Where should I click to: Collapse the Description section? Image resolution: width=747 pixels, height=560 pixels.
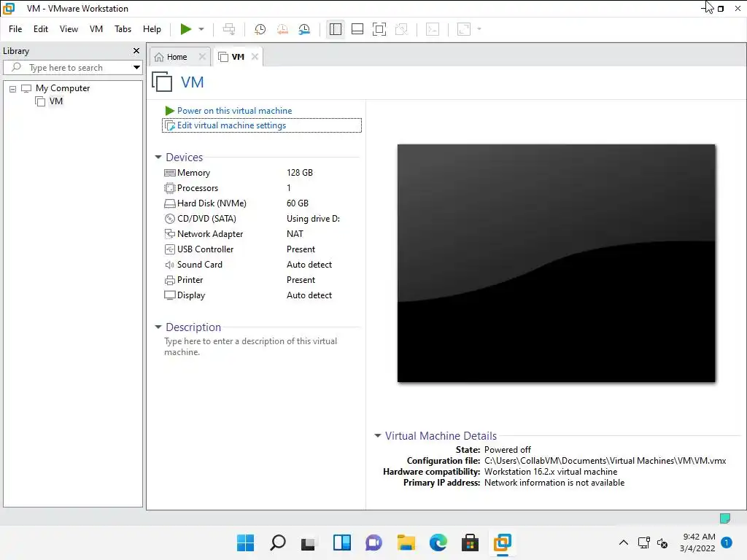point(158,327)
